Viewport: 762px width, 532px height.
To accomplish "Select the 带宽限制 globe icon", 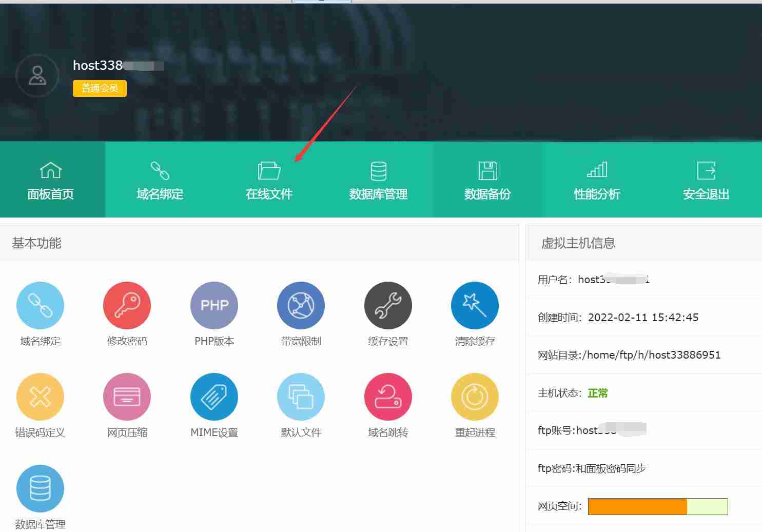I will click(301, 305).
